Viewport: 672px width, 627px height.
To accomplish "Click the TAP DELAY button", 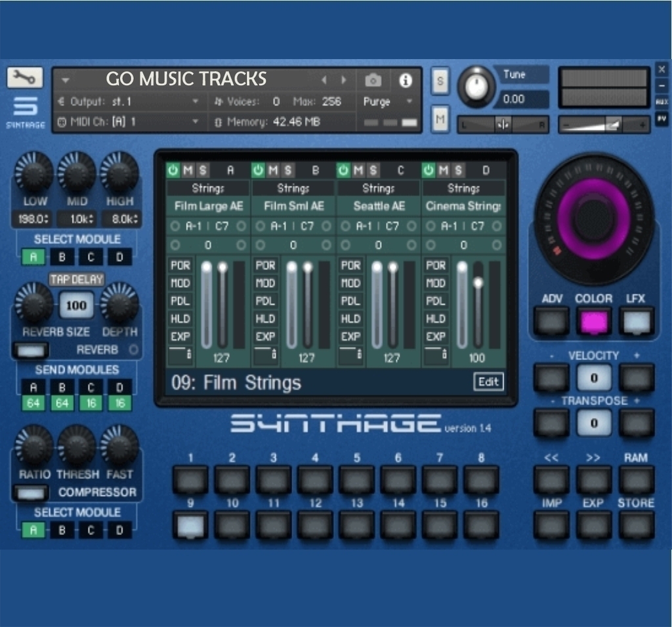I will (x=77, y=279).
